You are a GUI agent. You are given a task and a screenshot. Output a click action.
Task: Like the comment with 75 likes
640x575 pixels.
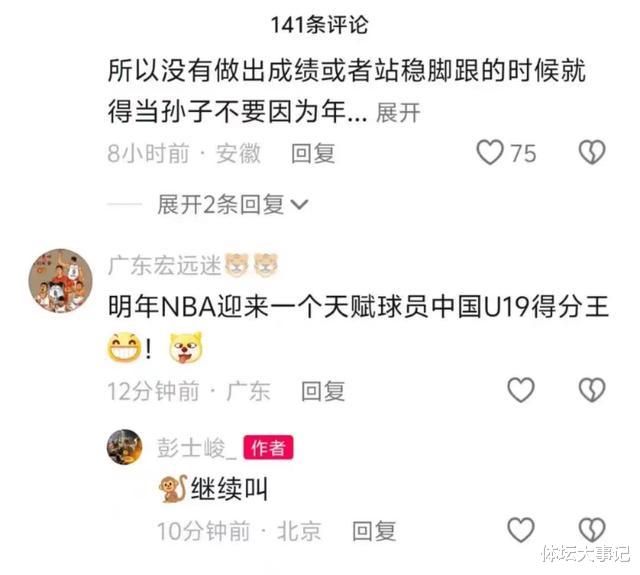[490, 152]
